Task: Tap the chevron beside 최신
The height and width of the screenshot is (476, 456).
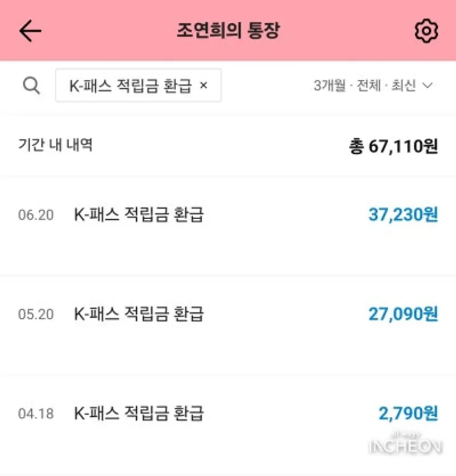Action: pos(427,85)
